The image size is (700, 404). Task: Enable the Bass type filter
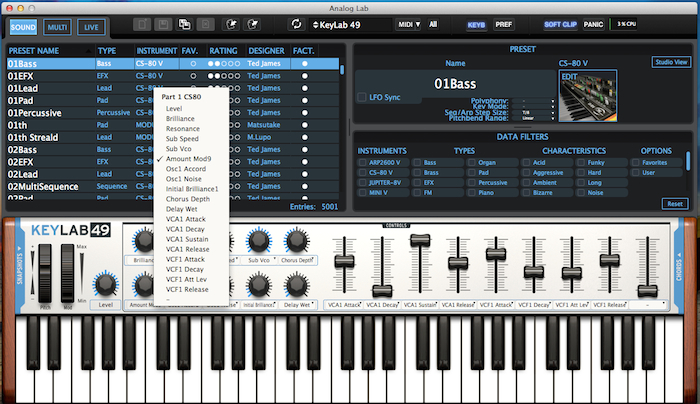417,162
